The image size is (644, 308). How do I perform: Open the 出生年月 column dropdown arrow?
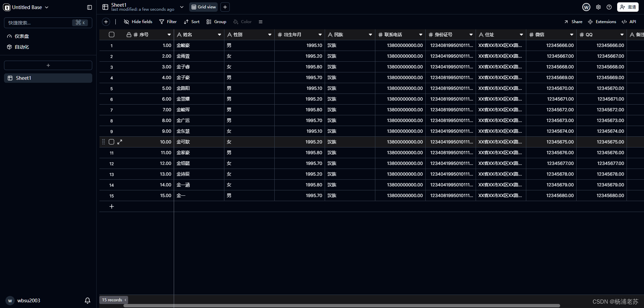[320, 35]
